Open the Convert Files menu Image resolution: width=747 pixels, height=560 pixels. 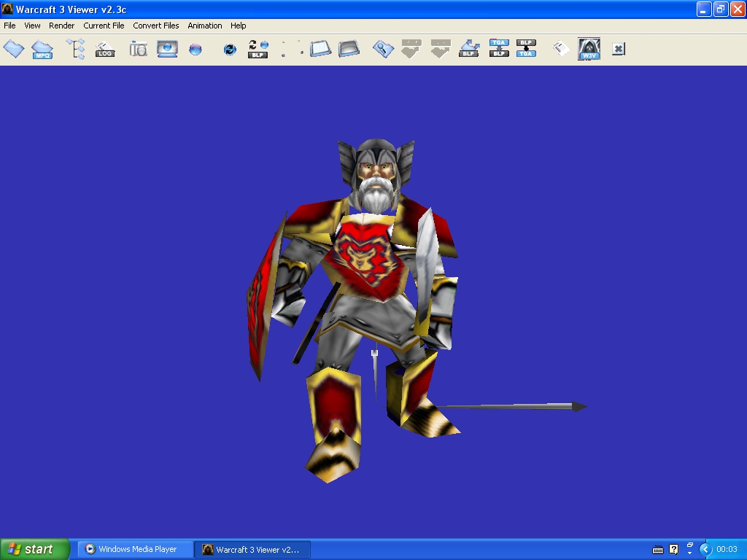pos(156,26)
